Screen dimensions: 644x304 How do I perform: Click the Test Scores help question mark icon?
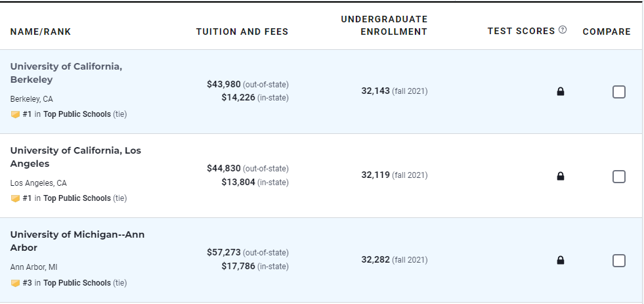563,30
